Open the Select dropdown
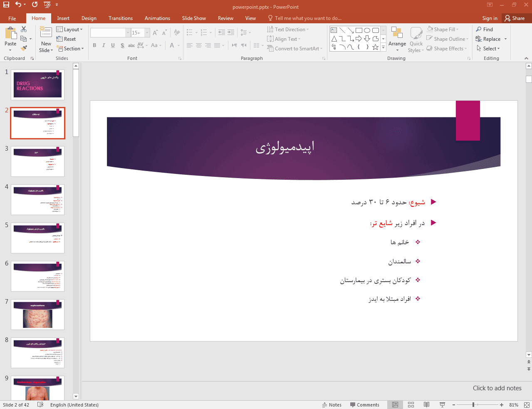 (488, 49)
